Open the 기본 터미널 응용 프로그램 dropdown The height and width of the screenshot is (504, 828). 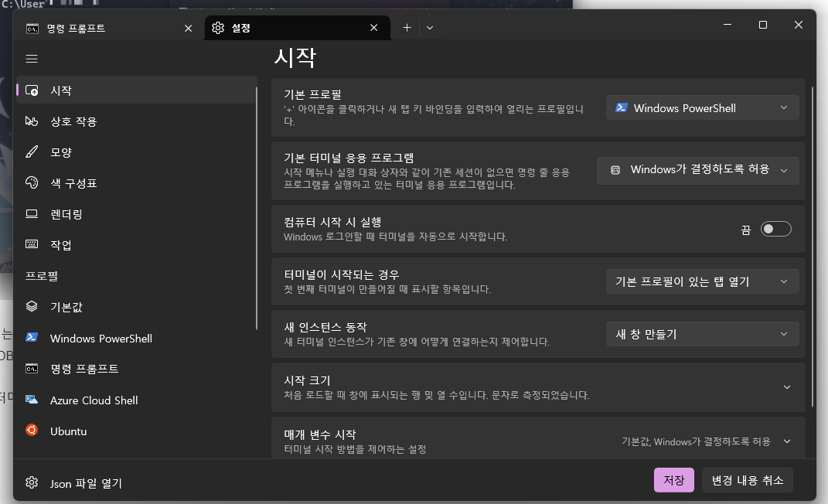pyautogui.click(x=697, y=170)
